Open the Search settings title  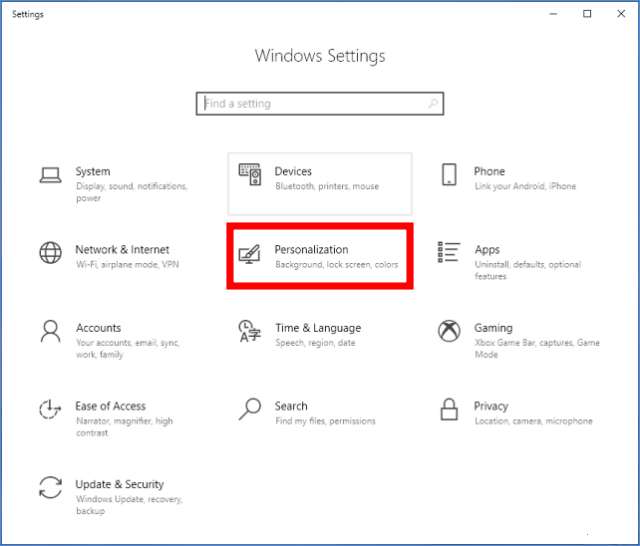(291, 406)
